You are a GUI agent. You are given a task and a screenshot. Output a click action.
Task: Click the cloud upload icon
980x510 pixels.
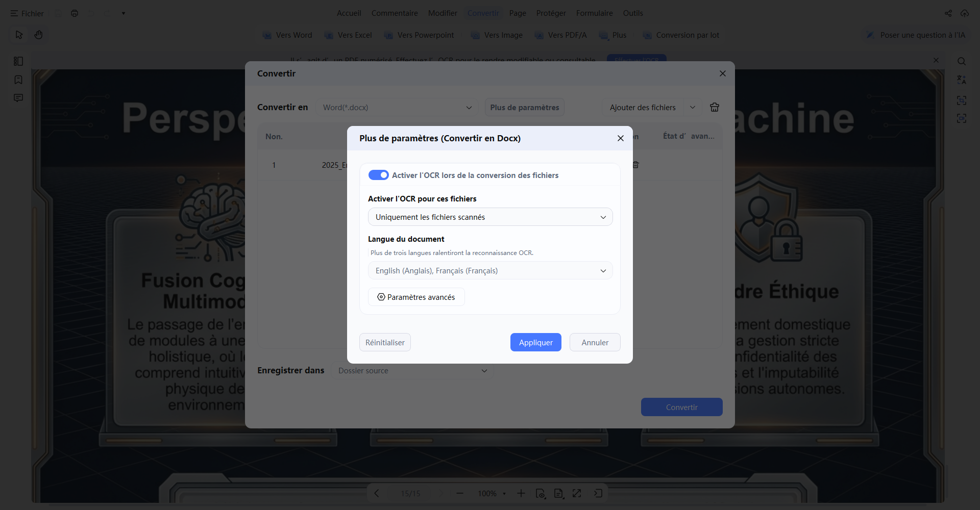964,13
